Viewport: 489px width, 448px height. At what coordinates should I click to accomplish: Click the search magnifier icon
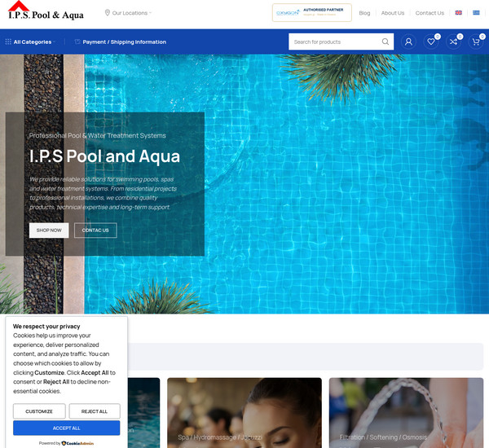[x=385, y=42]
